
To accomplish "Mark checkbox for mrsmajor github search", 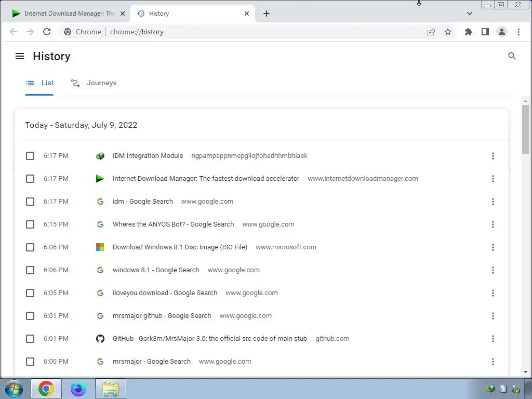I will point(30,316).
